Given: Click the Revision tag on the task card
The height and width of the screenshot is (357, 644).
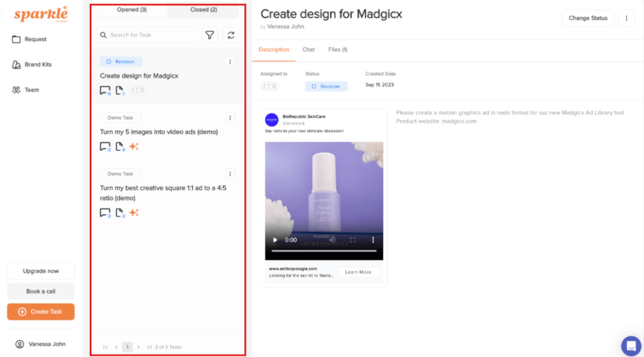Looking at the screenshot, I should tap(120, 61).
